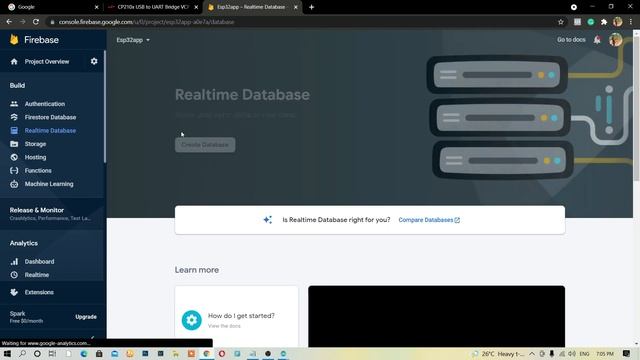Reload the page
The width and height of the screenshot is (640, 360).
[36, 22]
